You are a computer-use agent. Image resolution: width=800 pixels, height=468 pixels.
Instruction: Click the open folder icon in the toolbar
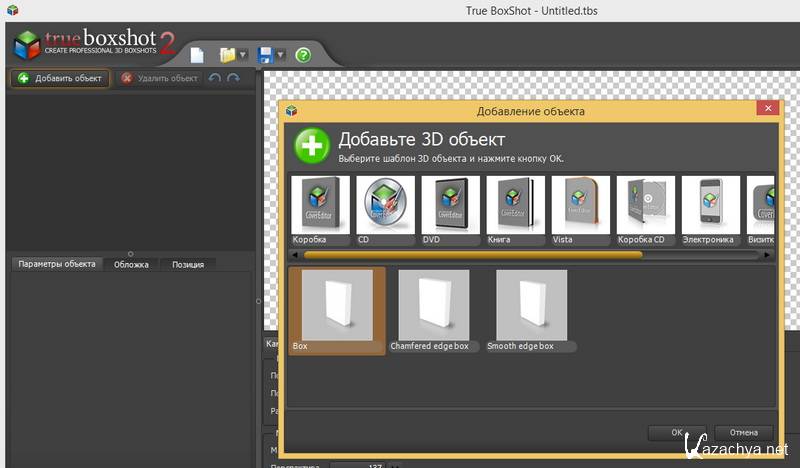tap(228, 54)
